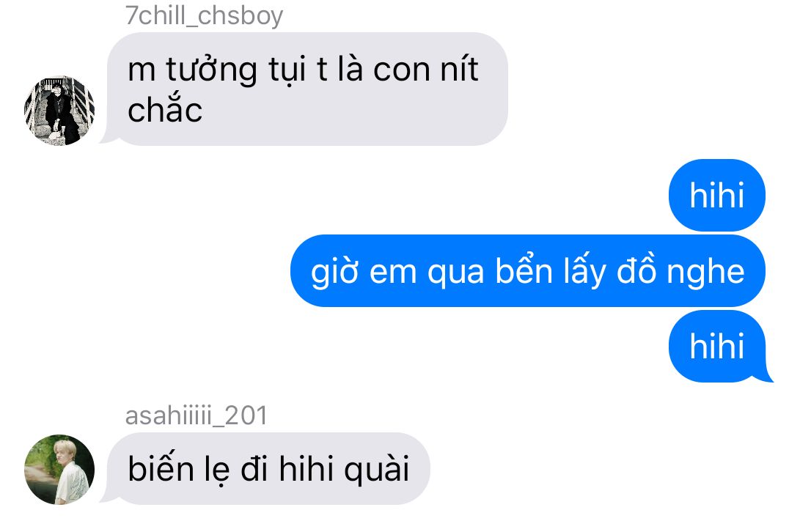Select the last blue 'hihi' bubble with tail
The width and height of the screenshot is (789, 532).
pyautogui.click(x=719, y=346)
